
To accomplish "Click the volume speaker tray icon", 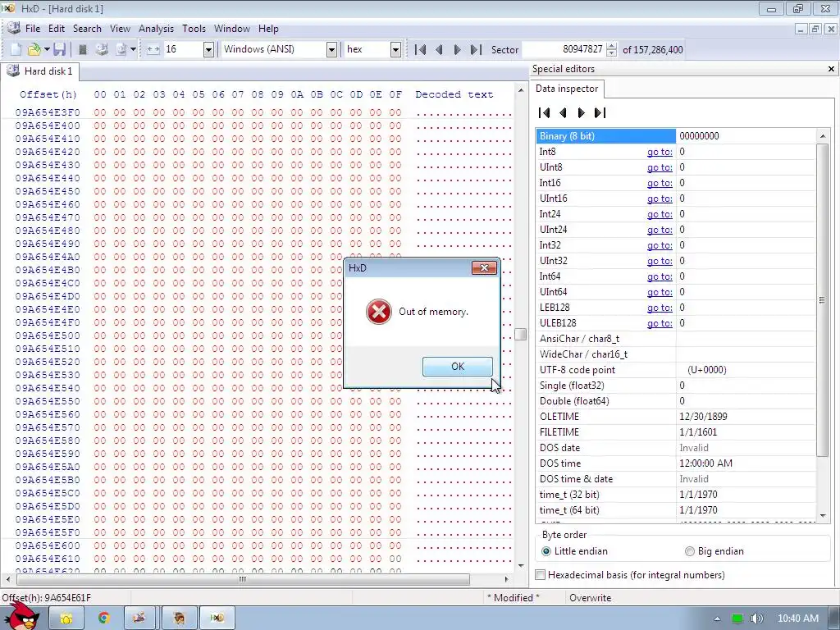I will (756, 619).
